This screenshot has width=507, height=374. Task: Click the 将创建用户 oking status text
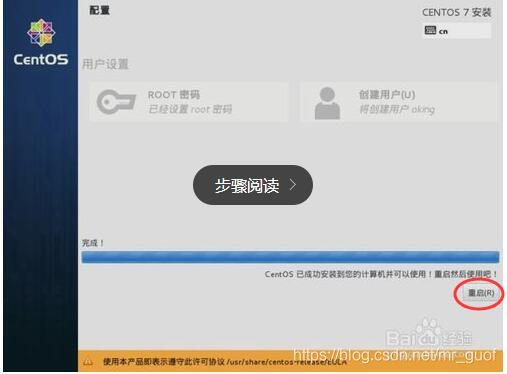[x=397, y=109]
